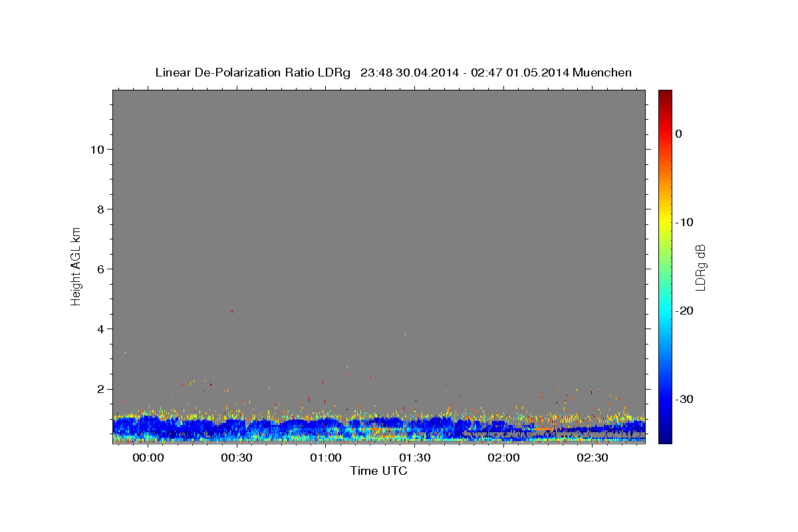Select the 01:00 time axis label
The height and width of the screenshot is (532, 798).
click(326, 458)
